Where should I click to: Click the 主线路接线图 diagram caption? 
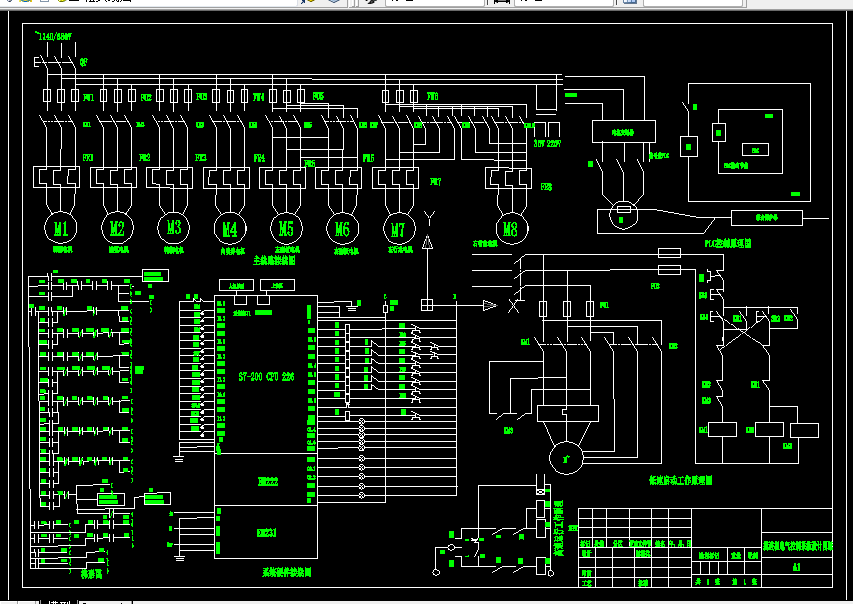[274, 261]
